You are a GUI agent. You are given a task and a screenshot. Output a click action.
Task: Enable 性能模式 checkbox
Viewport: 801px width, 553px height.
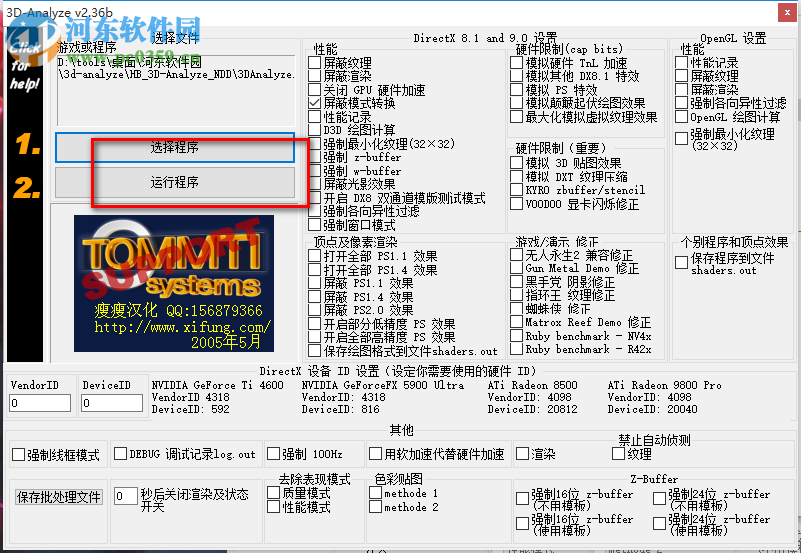pyautogui.click(x=274, y=507)
